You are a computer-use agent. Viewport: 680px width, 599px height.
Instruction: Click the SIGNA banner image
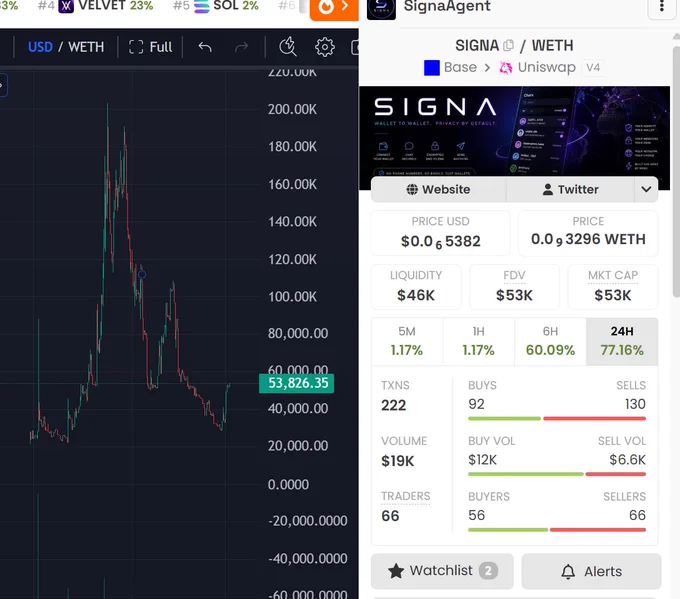514,131
